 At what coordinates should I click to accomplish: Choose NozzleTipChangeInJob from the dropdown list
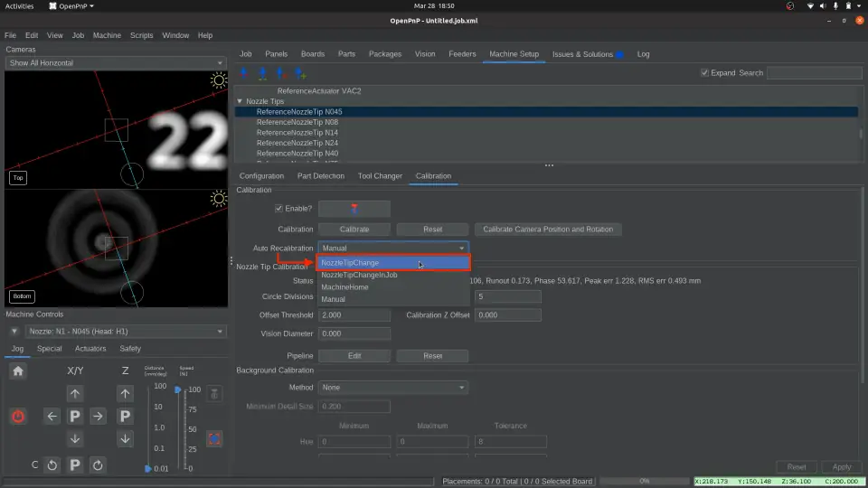(359, 275)
